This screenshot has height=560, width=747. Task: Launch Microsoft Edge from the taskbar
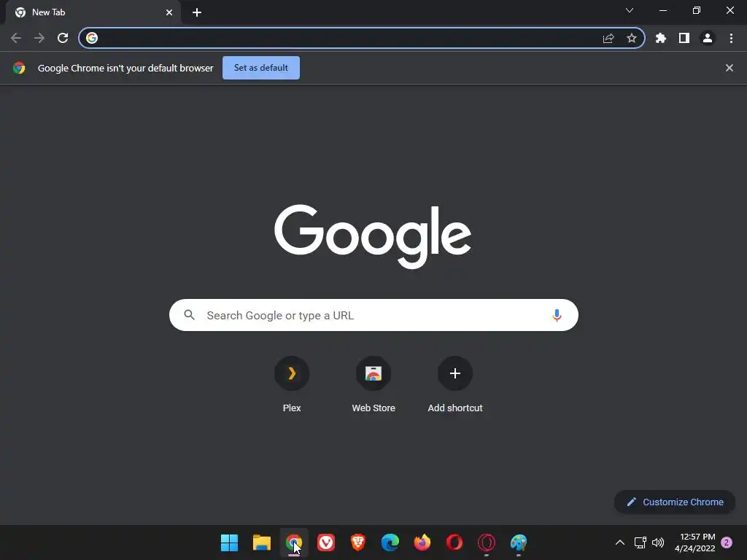390,542
